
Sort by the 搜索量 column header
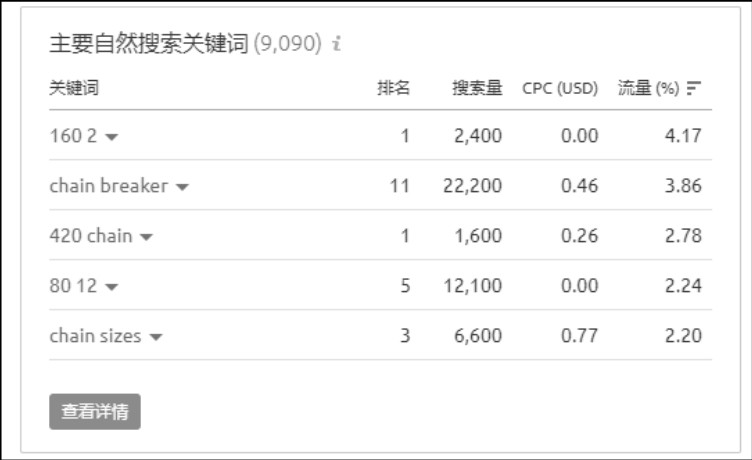click(477, 88)
